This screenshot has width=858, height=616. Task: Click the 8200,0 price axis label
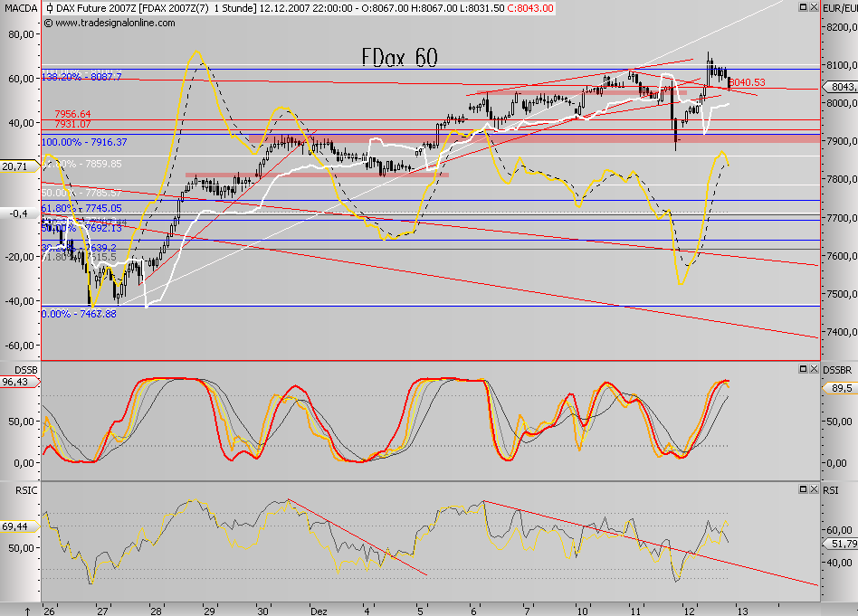point(842,27)
